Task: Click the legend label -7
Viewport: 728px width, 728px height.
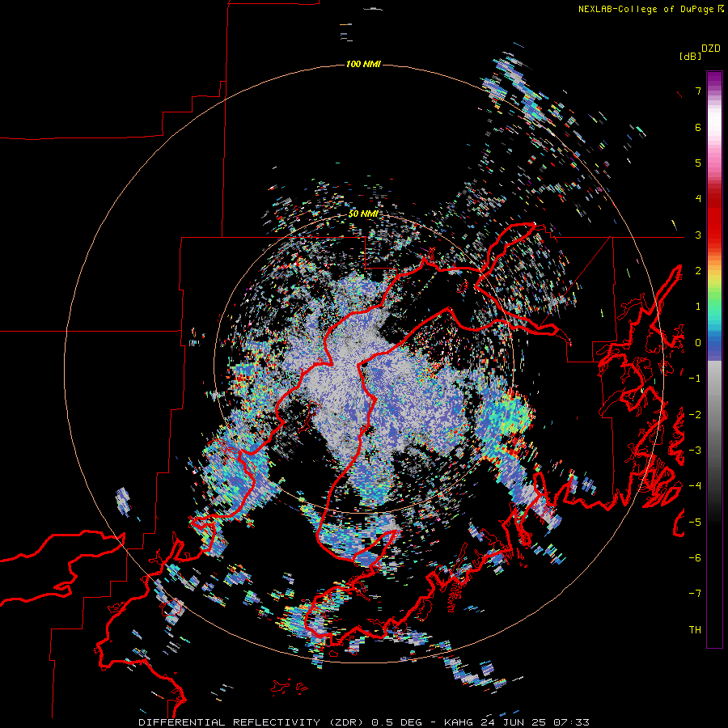Action: pos(695,594)
